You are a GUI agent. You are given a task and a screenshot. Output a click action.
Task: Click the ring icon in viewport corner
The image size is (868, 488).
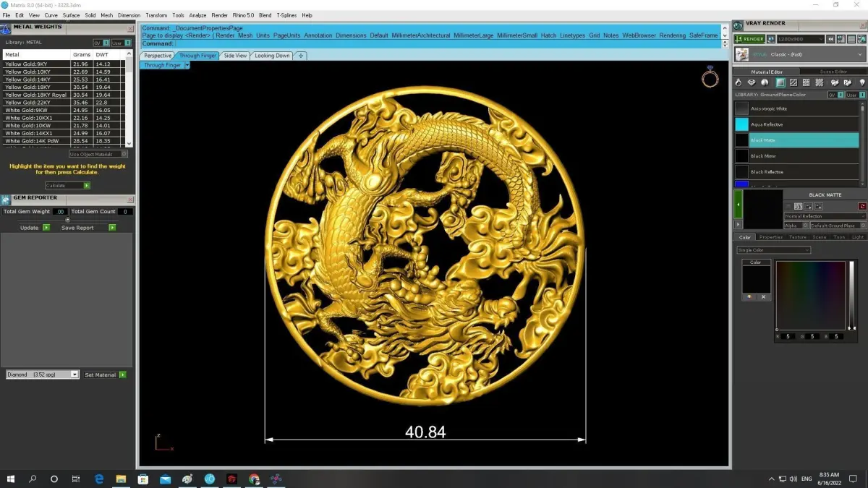(x=710, y=77)
